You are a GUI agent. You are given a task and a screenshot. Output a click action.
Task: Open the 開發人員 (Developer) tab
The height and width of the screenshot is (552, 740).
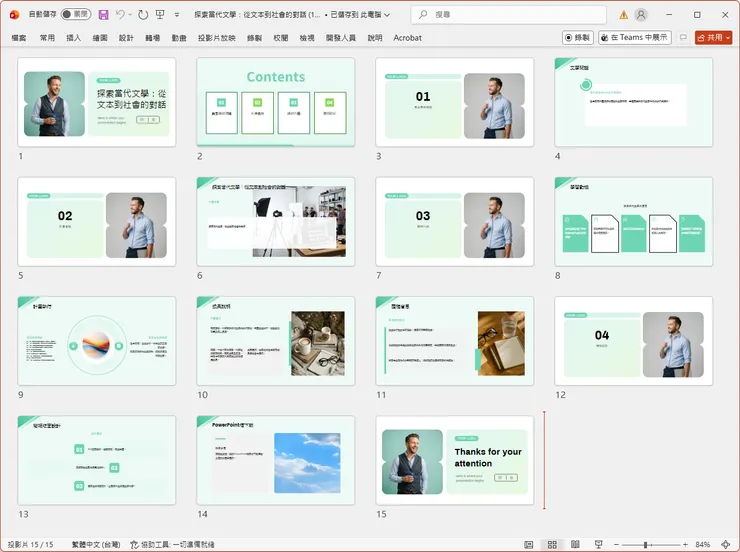pos(341,38)
